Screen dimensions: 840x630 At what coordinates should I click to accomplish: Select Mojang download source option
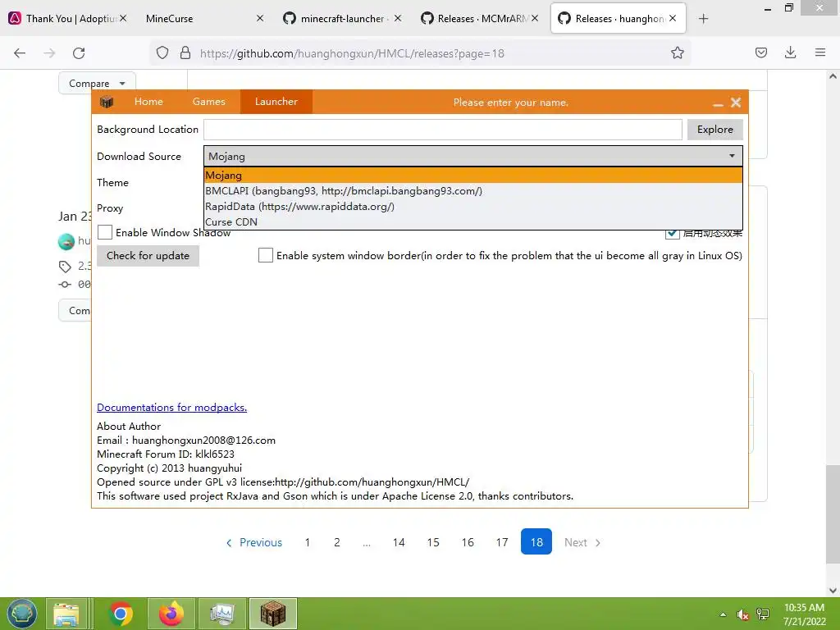[473, 176]
